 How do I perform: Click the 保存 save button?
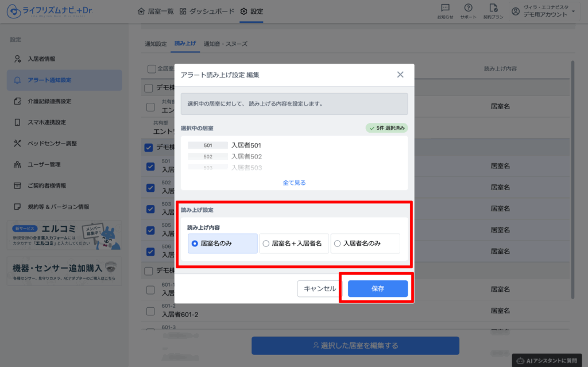pyautogui.click(x=378, y=288)
